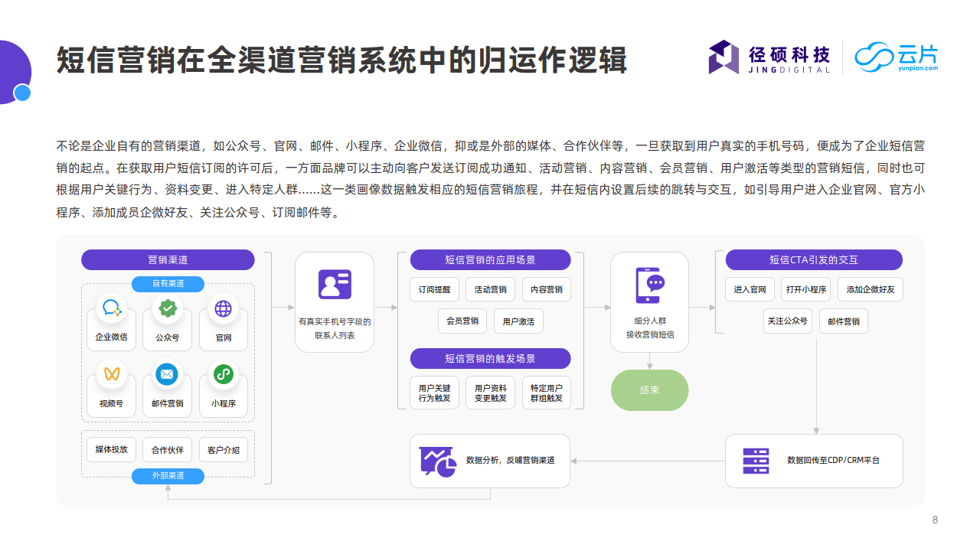Select the 外部渠道 blue label
This screenshot has width=980, height=551.
pos(168,476)
